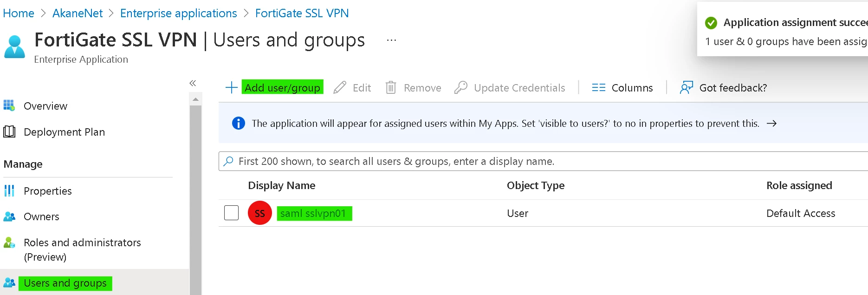Click the Default Access role cell
The height and width of the screenshot is (295, 868).
click(x=801, y=213)
